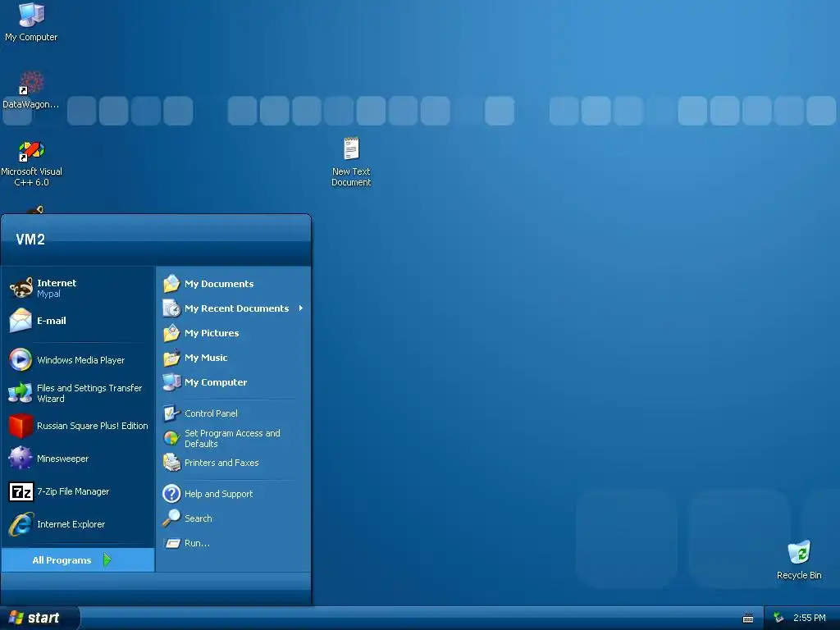
Task: Open My Pictures folder icon
Action: (171, 333)
